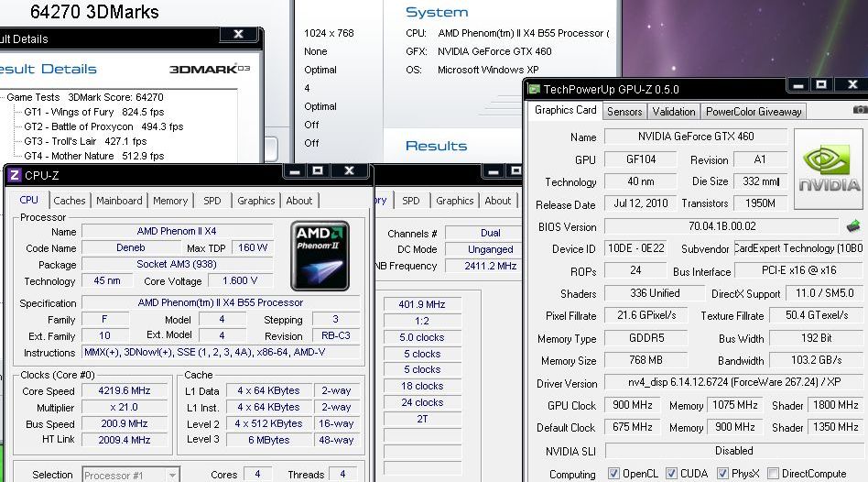868x482 pixels.
Task: Minimize the front CPU-Z window
Action: coord(295,171)
